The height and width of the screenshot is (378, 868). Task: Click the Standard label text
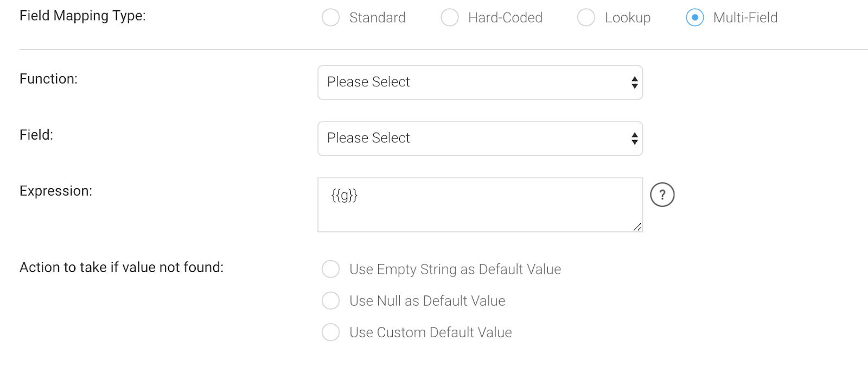[378, 18]
